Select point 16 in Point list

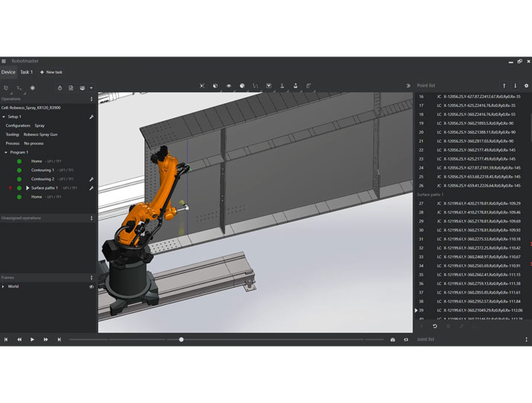tap(473, 97)
